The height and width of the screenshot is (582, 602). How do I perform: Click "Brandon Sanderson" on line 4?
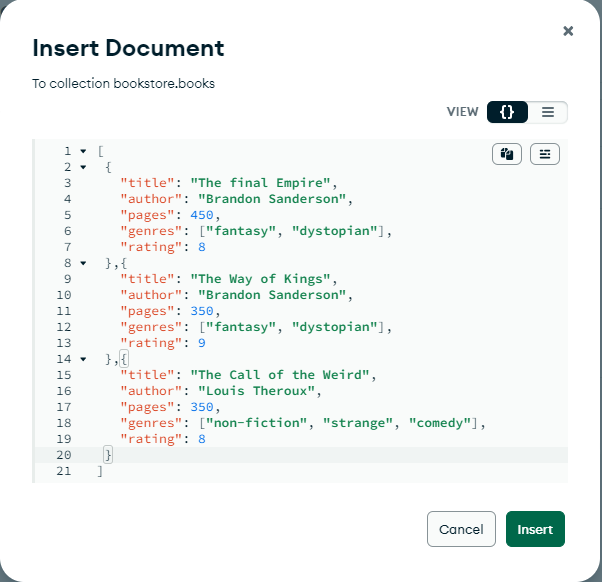272,199
